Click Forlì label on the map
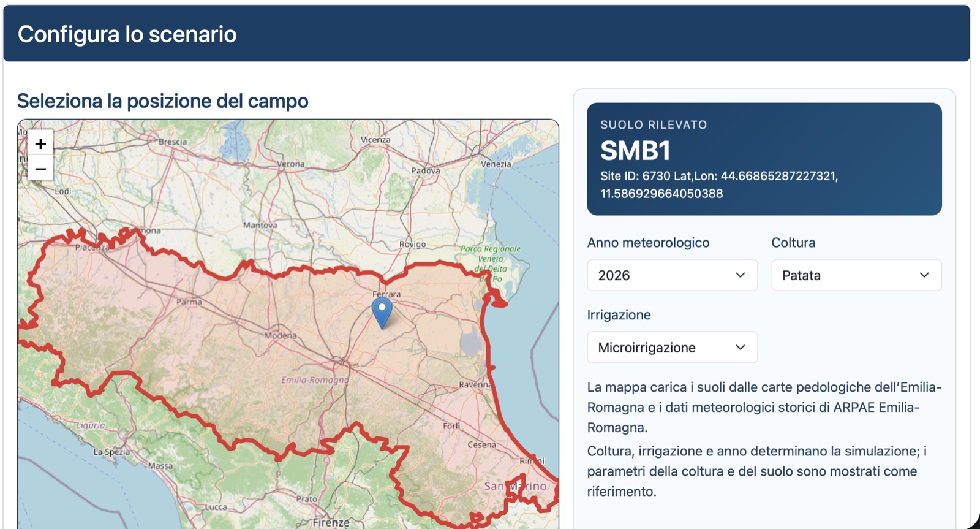980x529 pixels. (x=451, y=425)
